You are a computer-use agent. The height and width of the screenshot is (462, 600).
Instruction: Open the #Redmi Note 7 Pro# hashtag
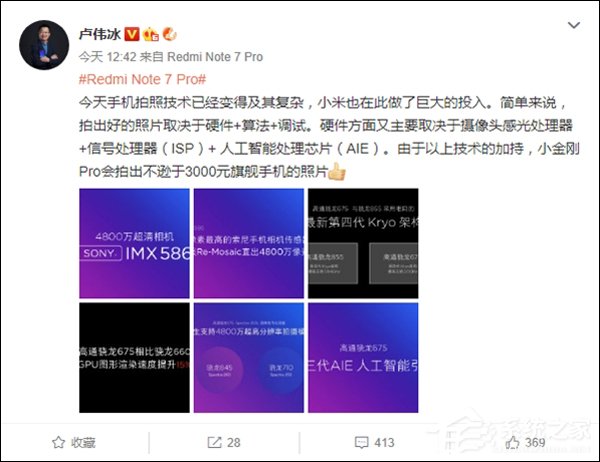(142, 80)
